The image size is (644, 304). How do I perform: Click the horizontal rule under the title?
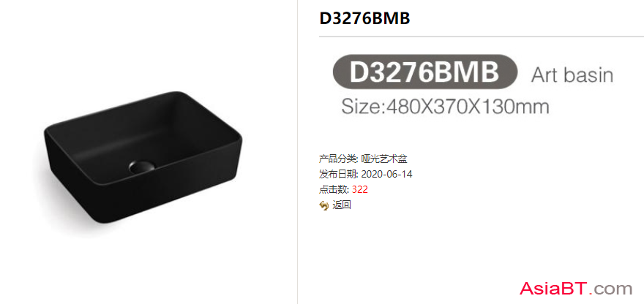click(482, 37)
